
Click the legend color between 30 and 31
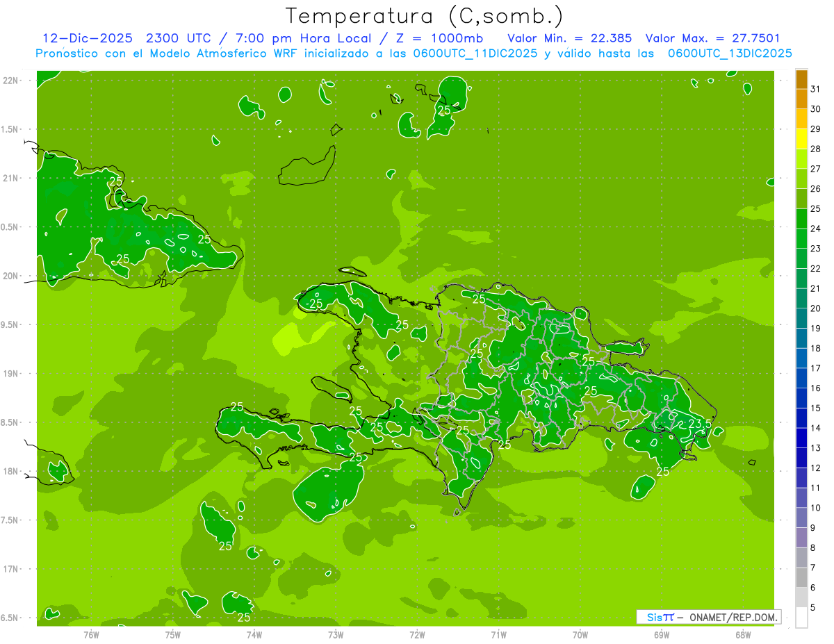(x=801, y=99)
